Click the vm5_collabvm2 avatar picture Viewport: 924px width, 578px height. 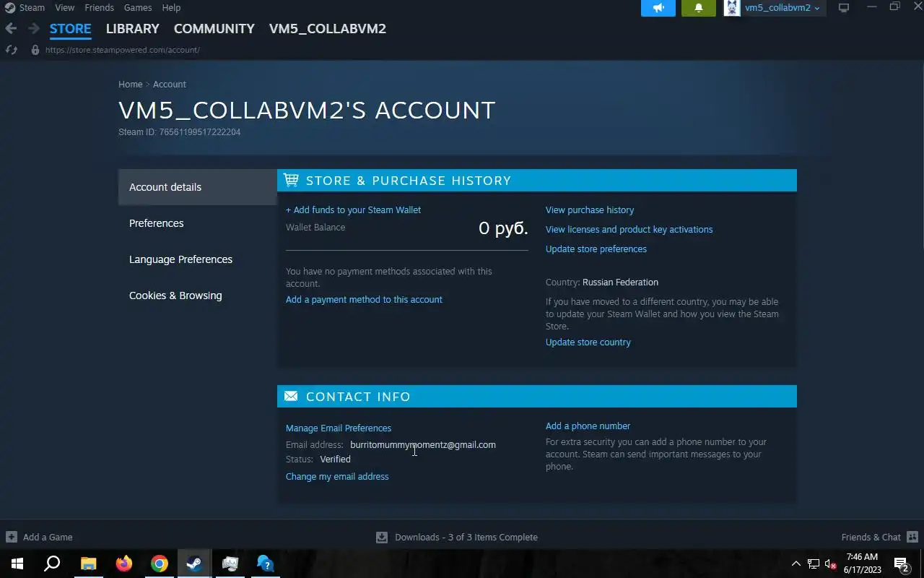point(732,8)
